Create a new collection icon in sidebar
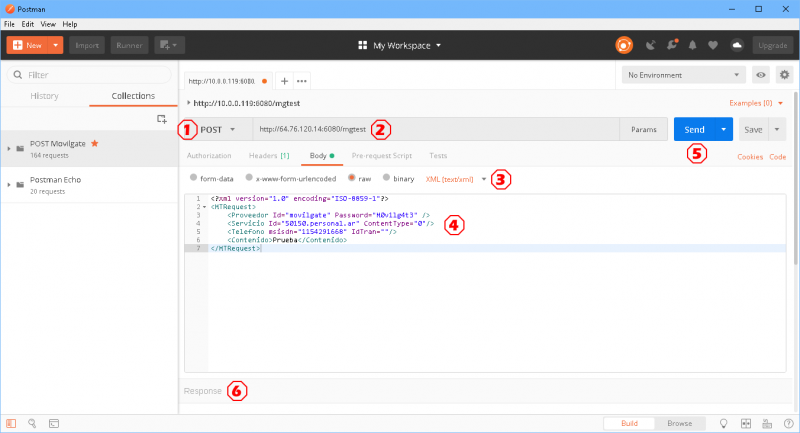The width and height of the screenshot is (800, 433). (x=162, y=119)
